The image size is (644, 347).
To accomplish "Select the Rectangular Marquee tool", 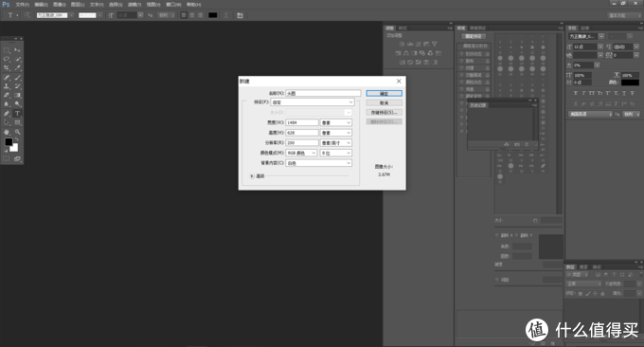I will [7, 49].
